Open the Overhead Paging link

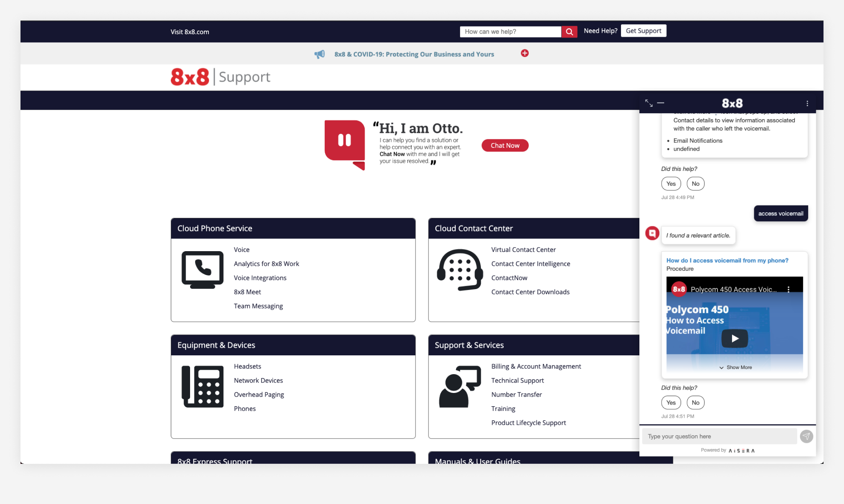click(259, 394)
